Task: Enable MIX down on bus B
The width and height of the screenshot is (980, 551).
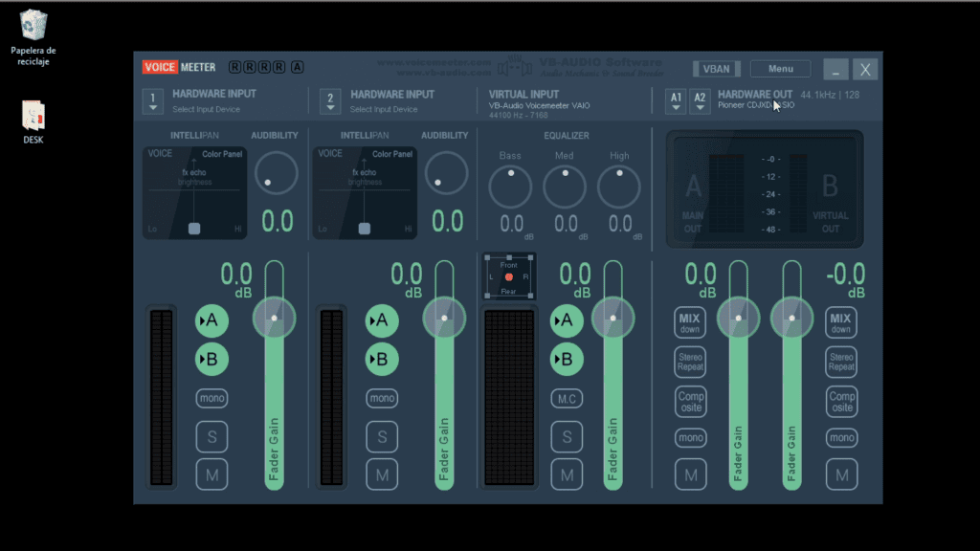Action: (x=840, y=322)
